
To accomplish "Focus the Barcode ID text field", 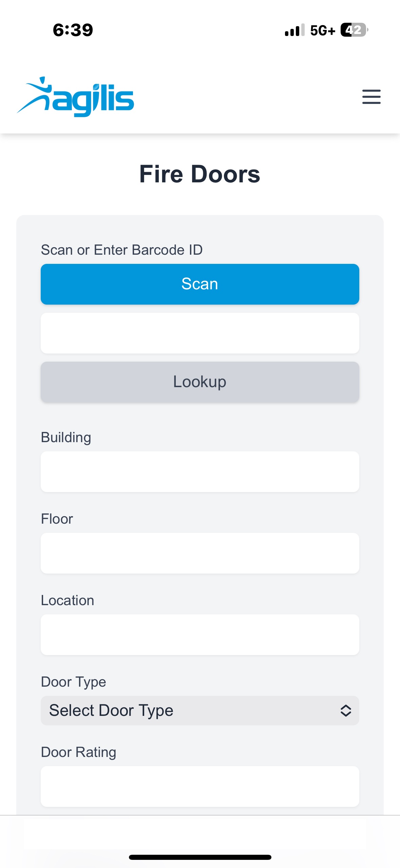I will click(200, 333).
